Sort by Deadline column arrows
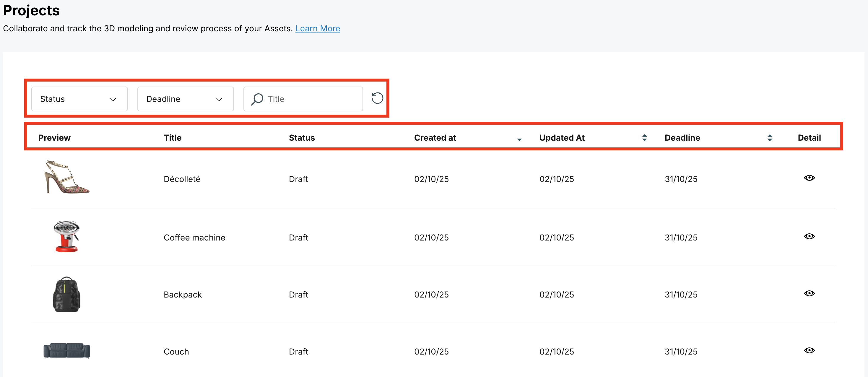Image resolution: width=868 pixels, height=377 pixels. [770, 138]
